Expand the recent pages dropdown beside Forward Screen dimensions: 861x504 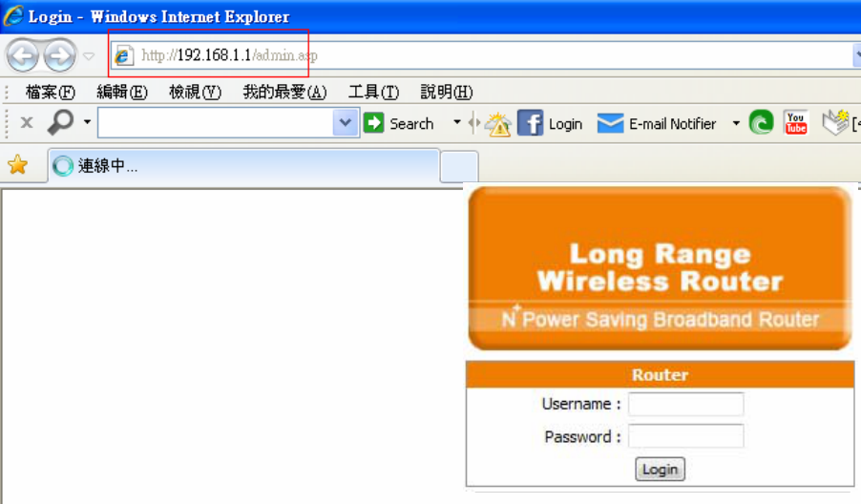(89, 56)
